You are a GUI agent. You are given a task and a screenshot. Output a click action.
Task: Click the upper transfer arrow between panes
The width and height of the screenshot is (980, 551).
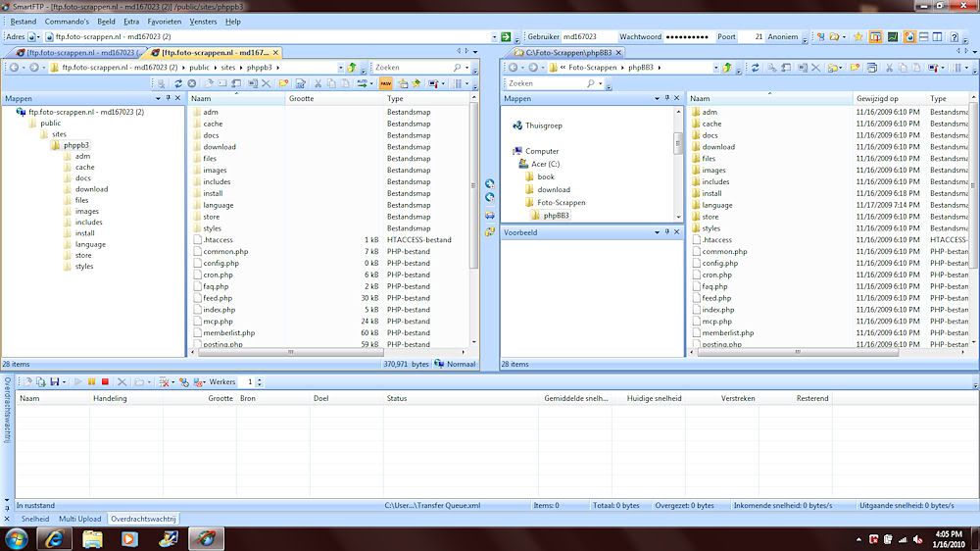tap(490, 184)
